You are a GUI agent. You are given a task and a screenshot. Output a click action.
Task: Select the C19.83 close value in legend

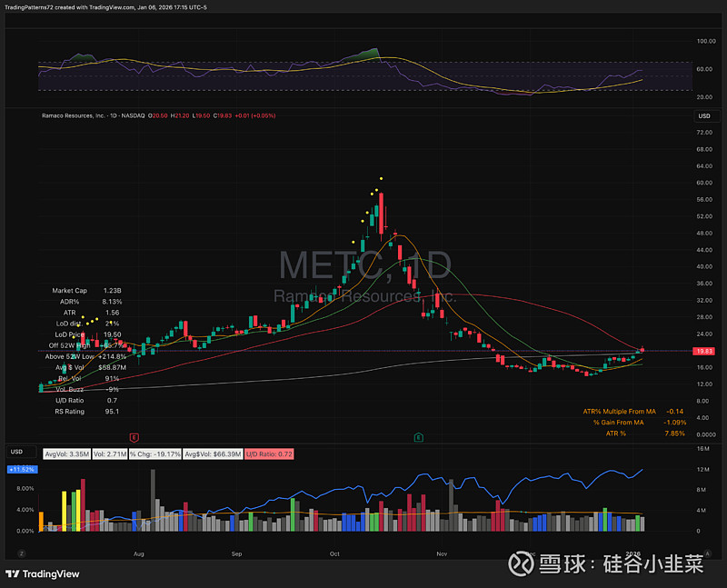tap(223, 115)
